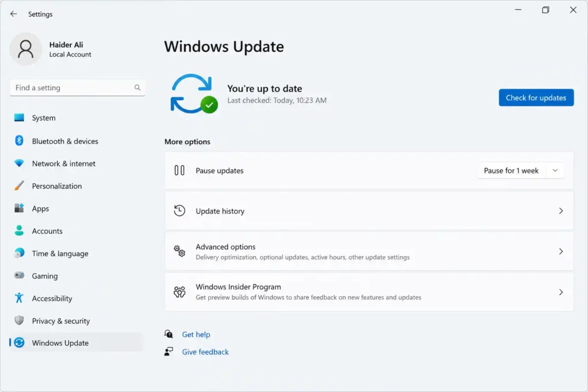
Task: Click the user profile avatar icon
Action: 25,49
